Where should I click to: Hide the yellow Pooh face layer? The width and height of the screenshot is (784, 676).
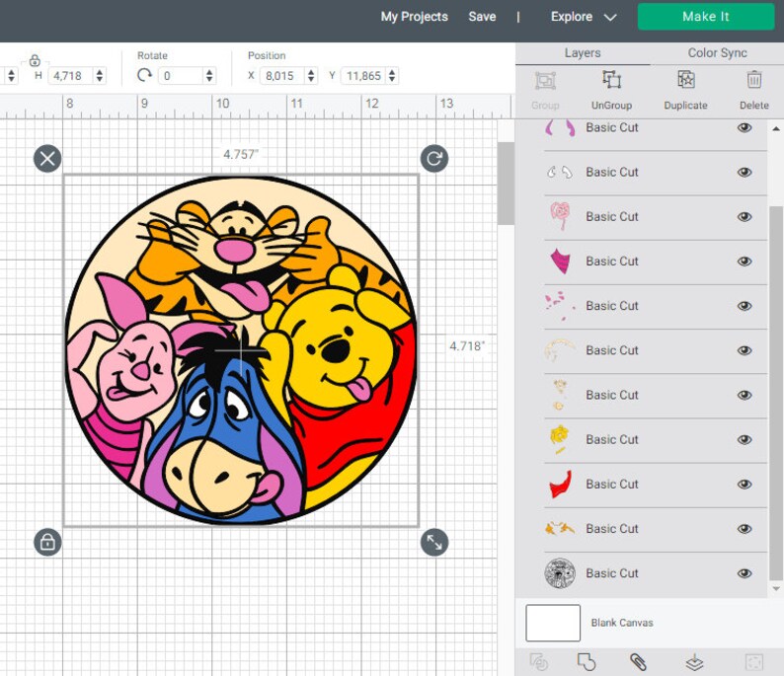[745, 440]
